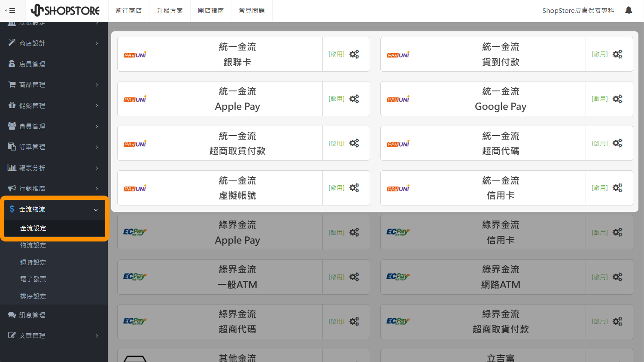This screenshot has width=644, height=362.
Task: Open 店員管理 in sidebar
Action: pos(54,64)
